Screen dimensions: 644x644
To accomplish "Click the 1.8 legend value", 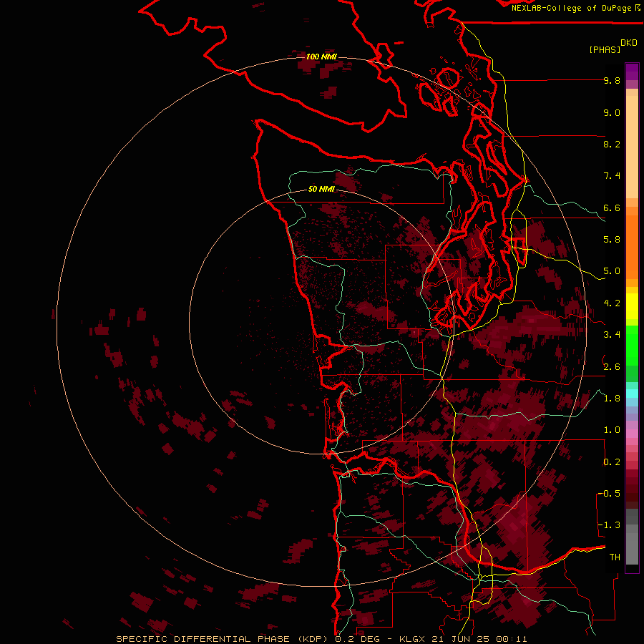I will pyautogui.click(x=612, y=399).
